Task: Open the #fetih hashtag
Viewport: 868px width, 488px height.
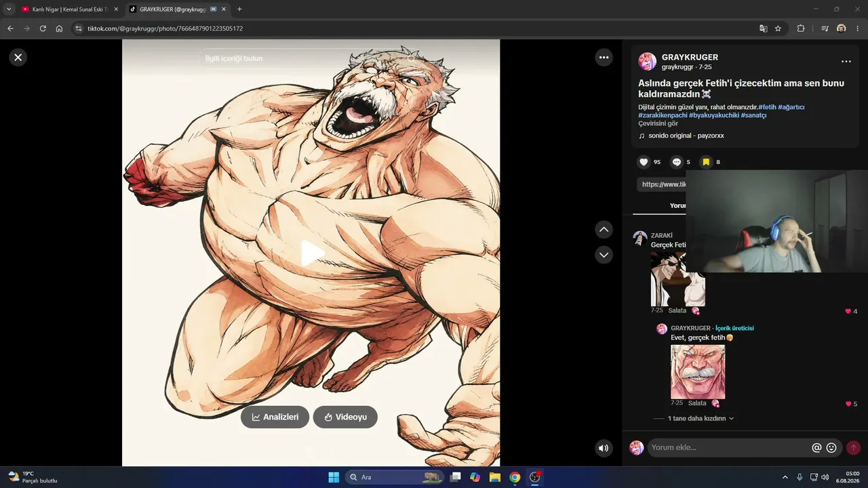Action: pyautogui.click(x=767, y=107)
